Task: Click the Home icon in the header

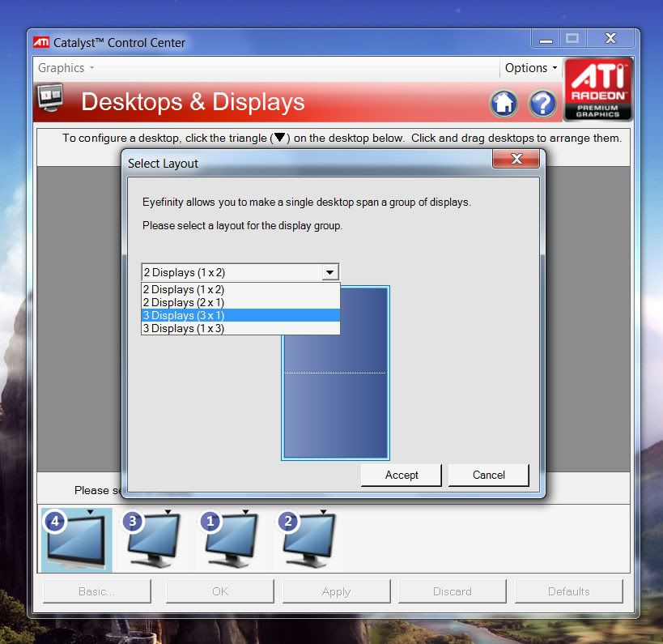Action: pos(504,103)
